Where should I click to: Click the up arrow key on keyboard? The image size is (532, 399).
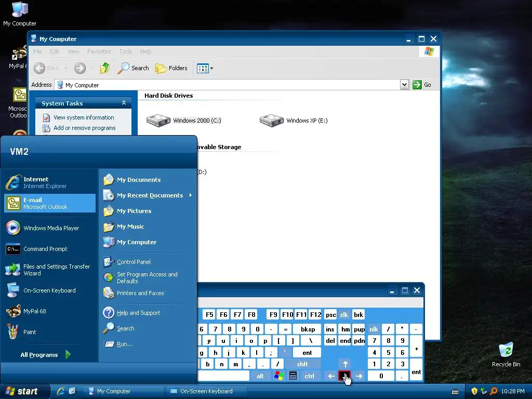[345, 364]
